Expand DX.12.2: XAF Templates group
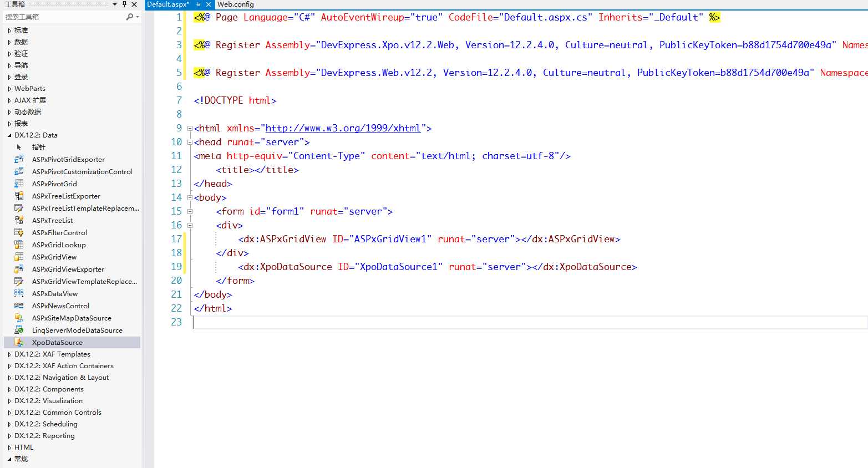Screen dimensions: 868x468 point(9,354)
